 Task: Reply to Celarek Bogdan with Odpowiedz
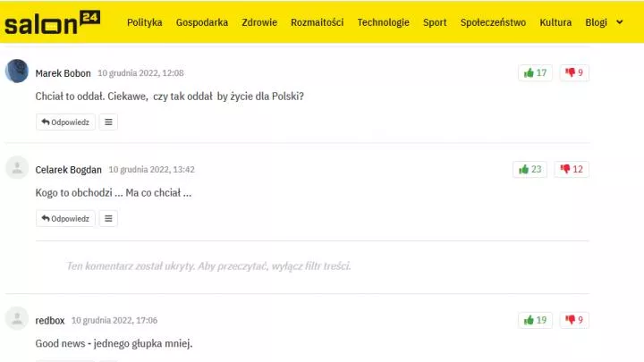(65, 218)
